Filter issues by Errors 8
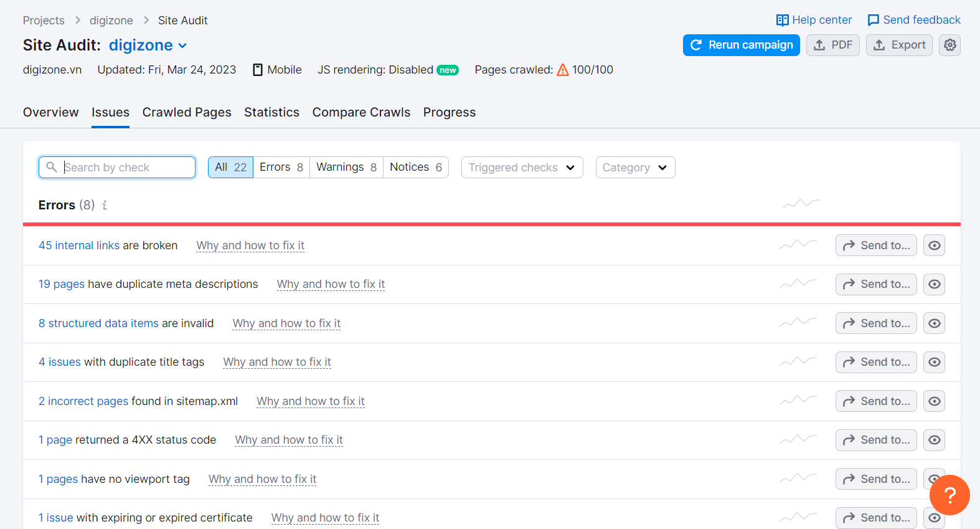 coord(281,167)
